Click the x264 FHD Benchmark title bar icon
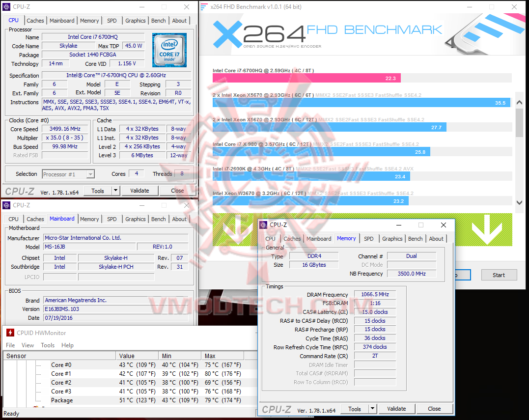Screen dimensions: 529x420 point(204,7)
